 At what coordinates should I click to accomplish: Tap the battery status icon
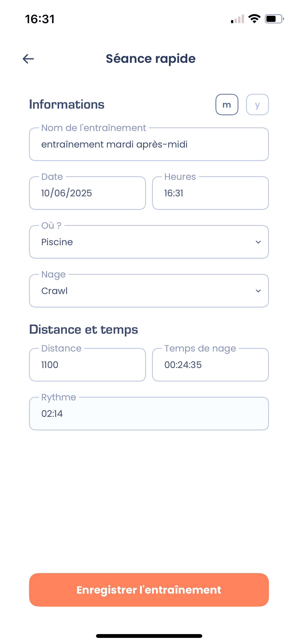[274, 19]
